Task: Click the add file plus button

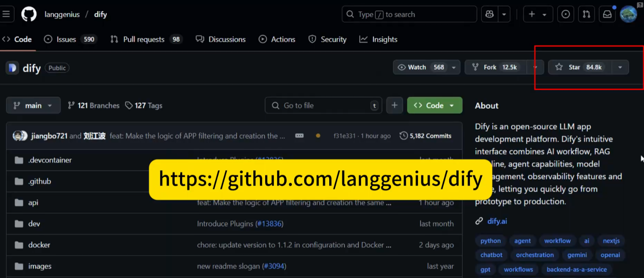Action: [x=394, y=106]
